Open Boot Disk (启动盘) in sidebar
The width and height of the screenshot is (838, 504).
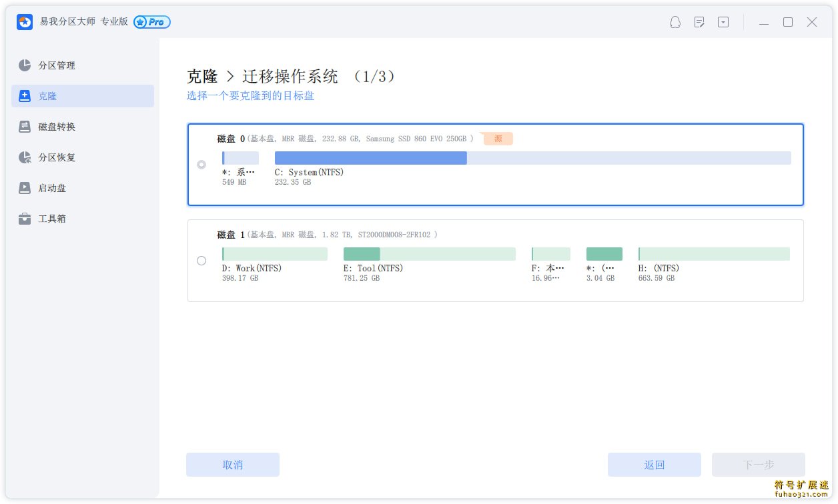click(83, 188)
